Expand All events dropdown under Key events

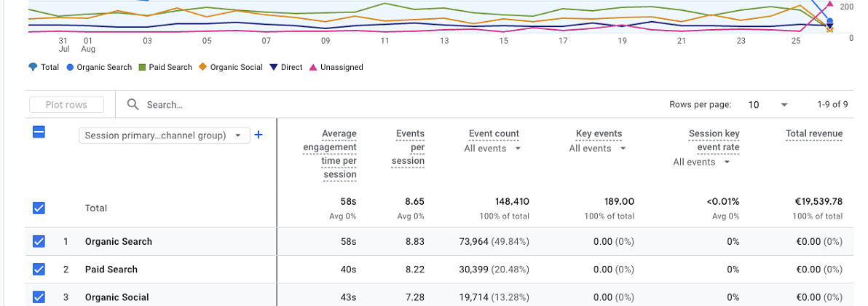(x=598, y=149)
